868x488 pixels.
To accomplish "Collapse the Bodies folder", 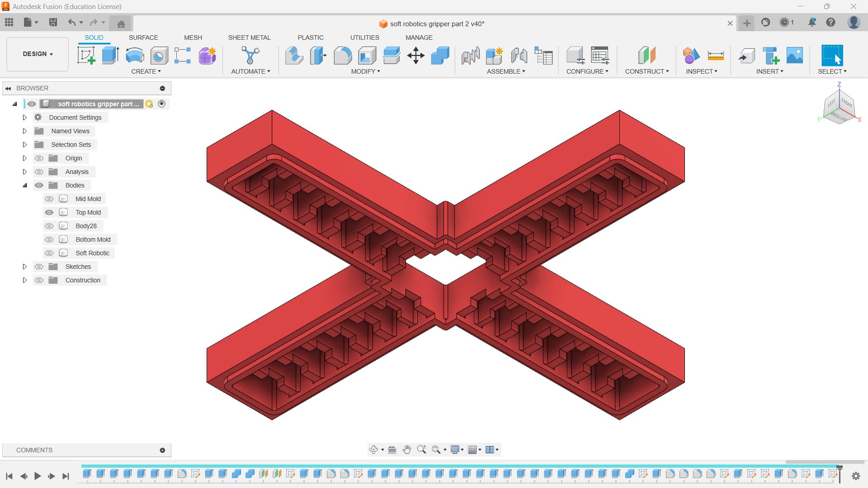I will (25, 185).
